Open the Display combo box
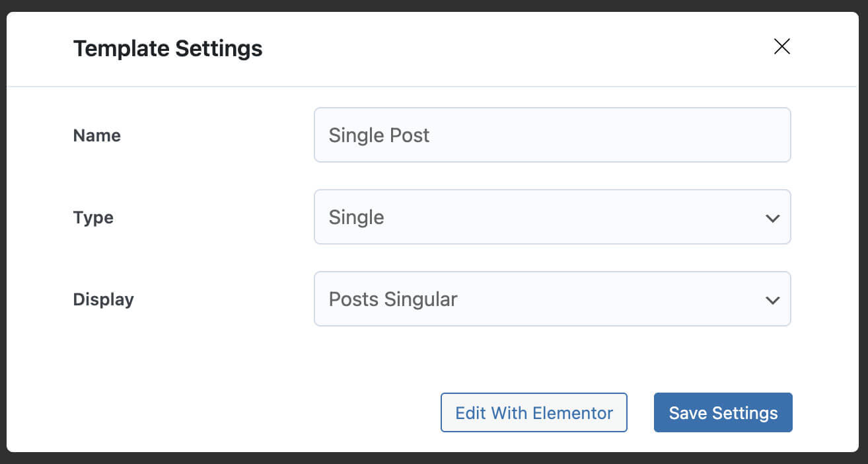The image size is (868, 464). pos(552,299)
